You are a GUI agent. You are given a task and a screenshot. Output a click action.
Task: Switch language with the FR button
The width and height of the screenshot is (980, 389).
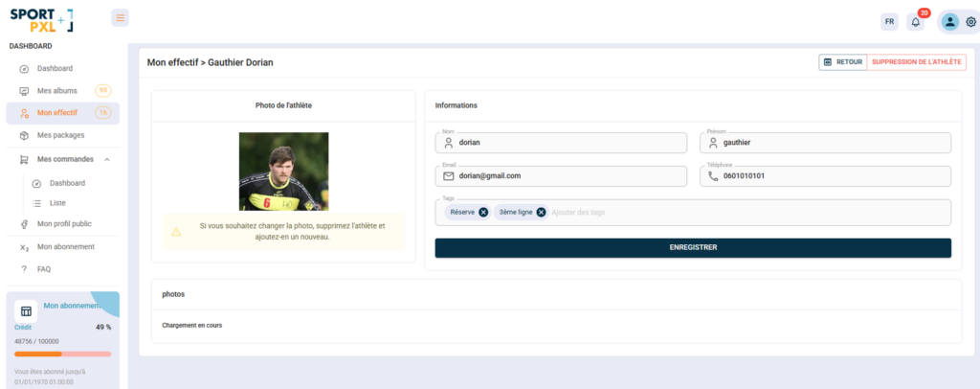(x=889, y=22)
